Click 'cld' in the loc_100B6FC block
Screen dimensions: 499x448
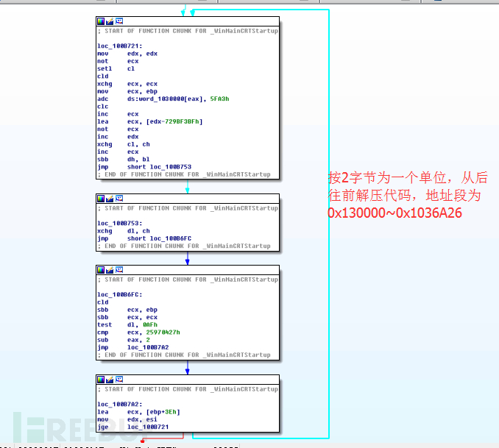click(x=103, y=302)
